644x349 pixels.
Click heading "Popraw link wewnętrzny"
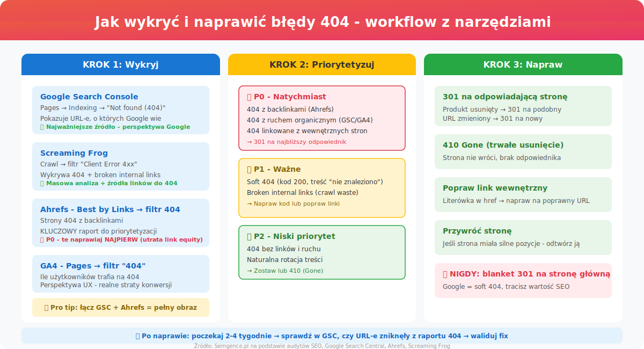click(x=495, y=188)
